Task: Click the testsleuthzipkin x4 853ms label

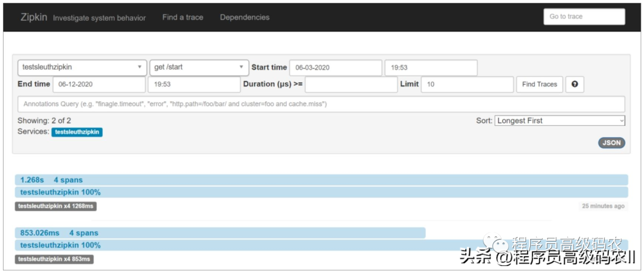Action: click(54, 259)
